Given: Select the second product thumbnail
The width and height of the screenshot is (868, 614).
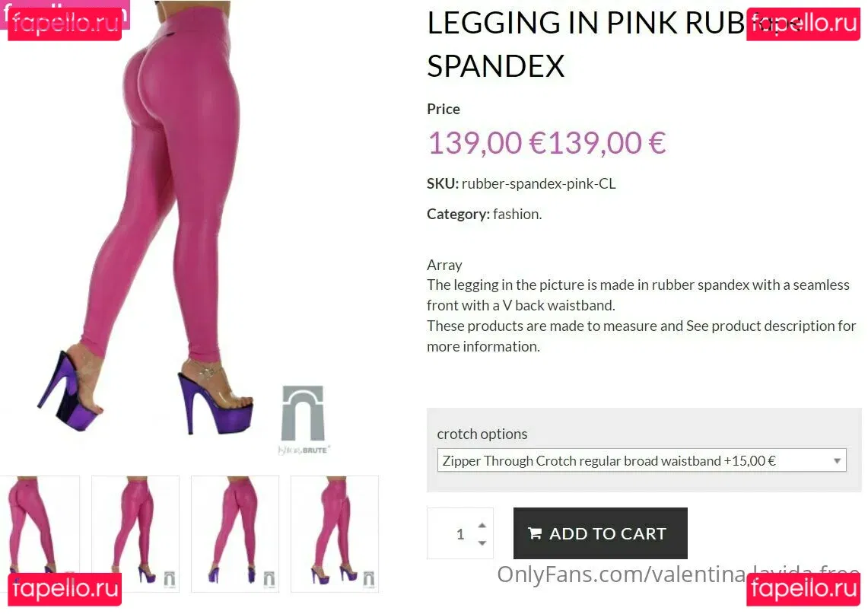Looking at the screenshot, I should click(x=135, y=533).
